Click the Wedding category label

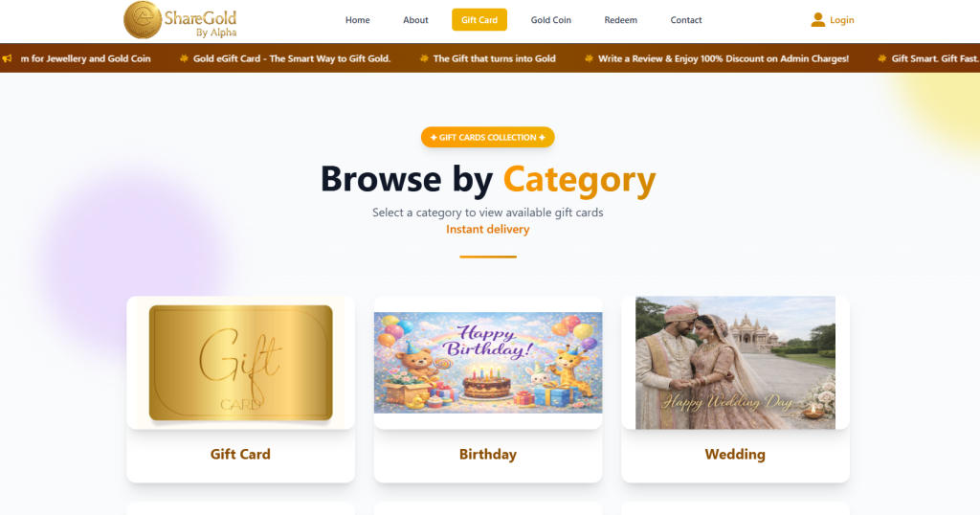tap(735, 455)
